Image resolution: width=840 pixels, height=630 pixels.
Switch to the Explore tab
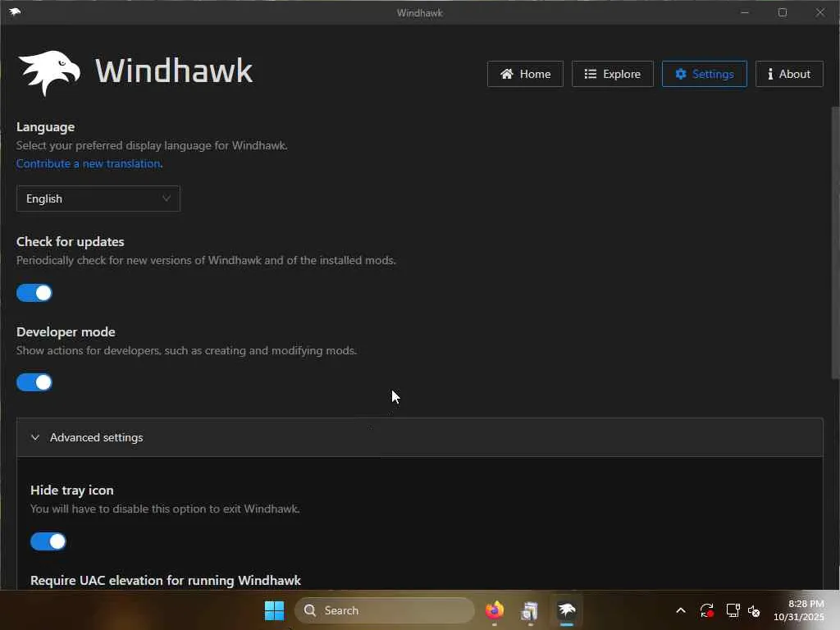pos(612,74)
